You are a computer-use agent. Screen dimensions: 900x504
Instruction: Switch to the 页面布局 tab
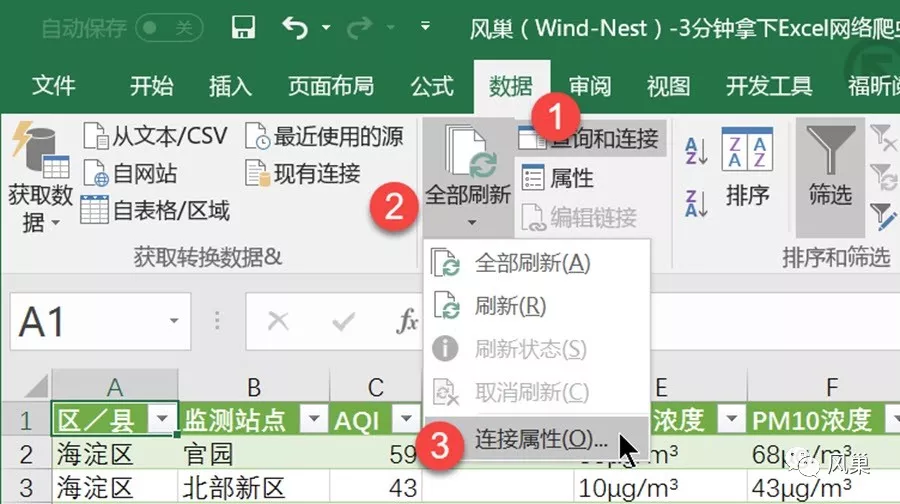tap(331, 86)
